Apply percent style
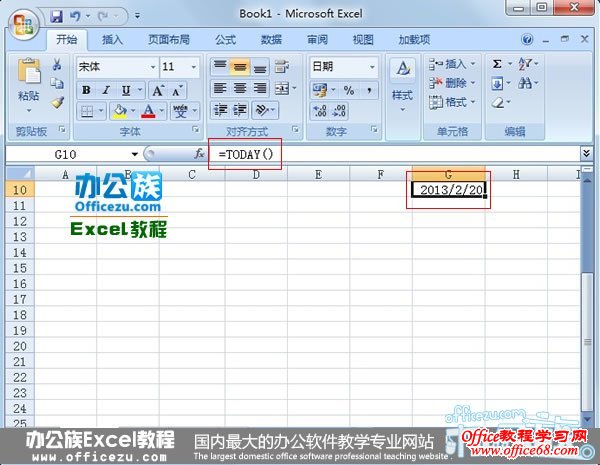 click(349, 90)
